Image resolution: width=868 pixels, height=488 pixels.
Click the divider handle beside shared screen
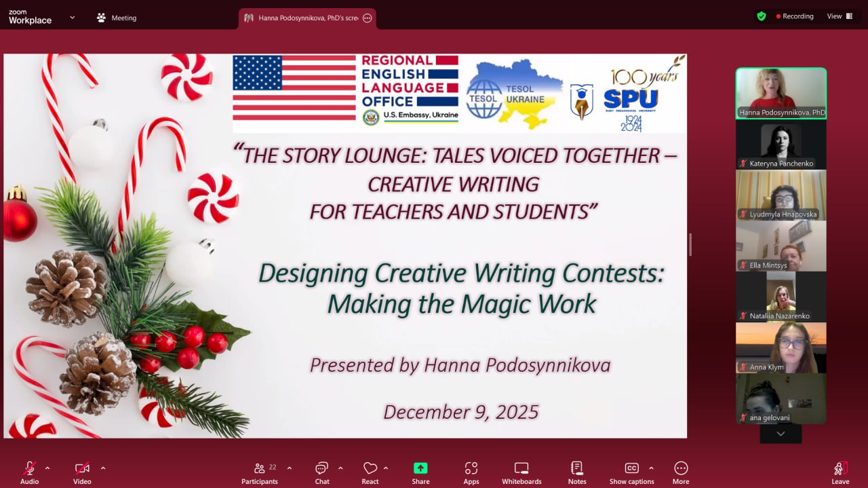(690, 244)
